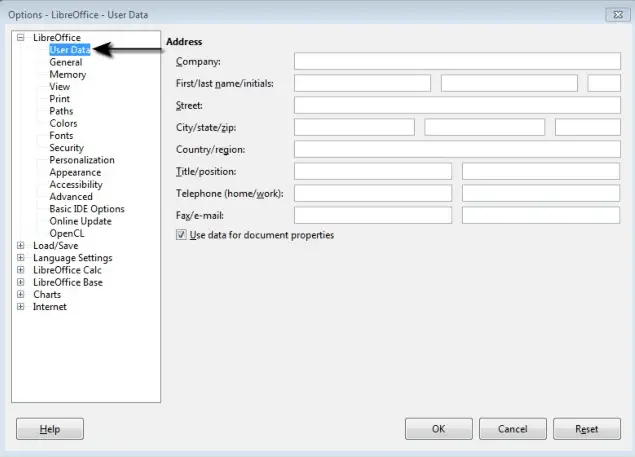The image size is (635, 457).
Task: Click the Cancel button
Action: (x=513, y=429)
